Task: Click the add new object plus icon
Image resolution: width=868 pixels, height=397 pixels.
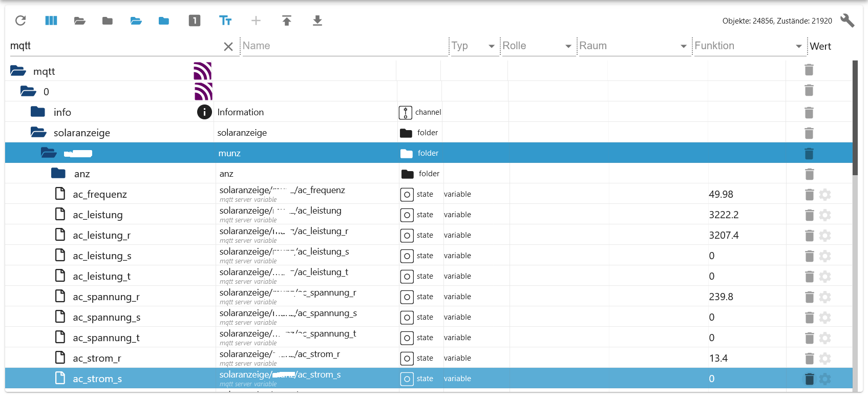Action: (x=256, y=20)
